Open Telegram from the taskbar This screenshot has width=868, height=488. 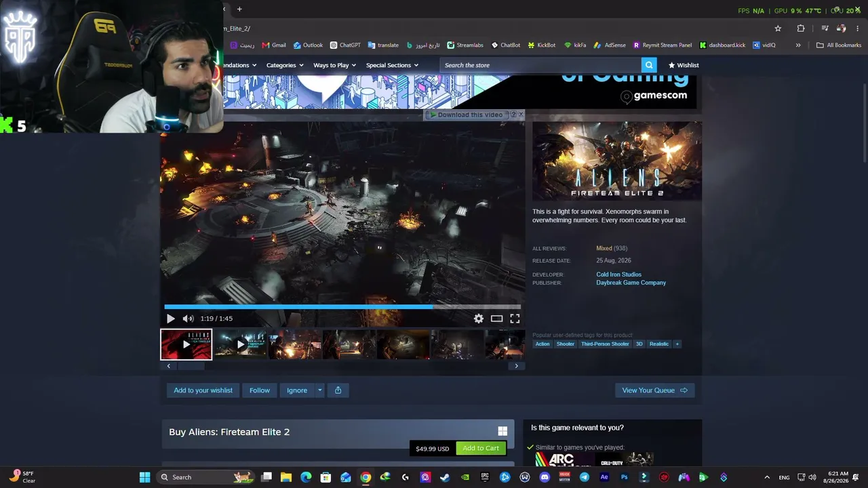coord(585,477)
